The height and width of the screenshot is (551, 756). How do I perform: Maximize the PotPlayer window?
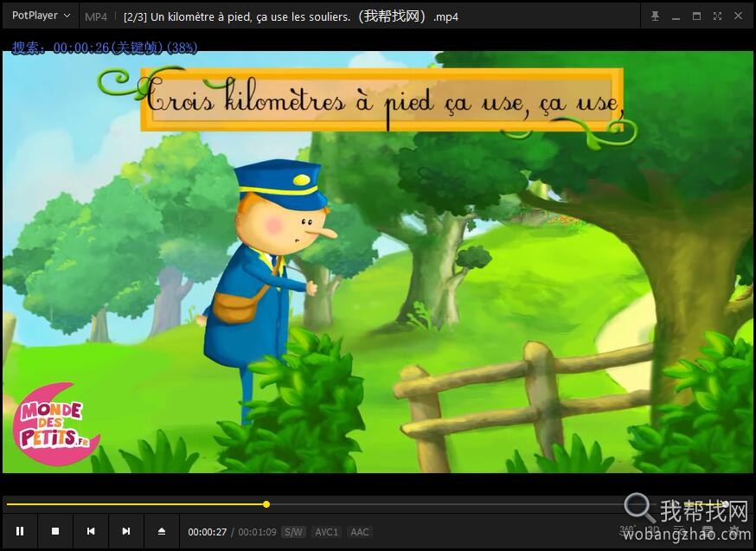point(696,16)
